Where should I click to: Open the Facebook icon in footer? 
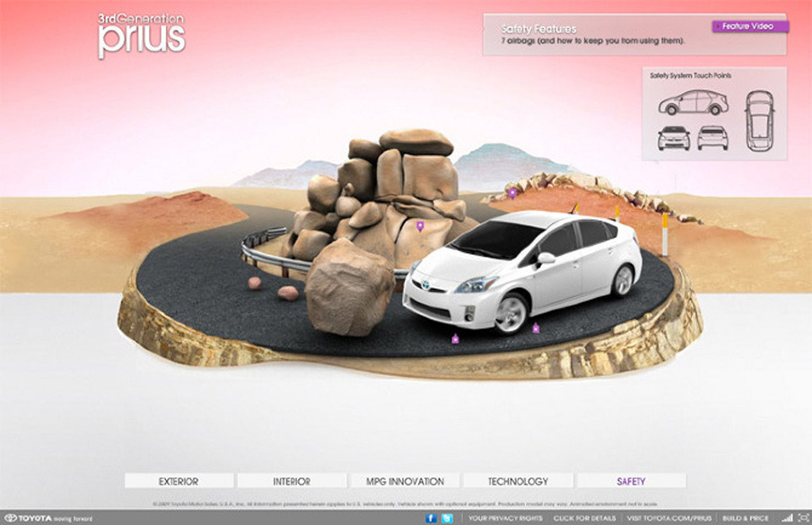(x=431, y=518)
